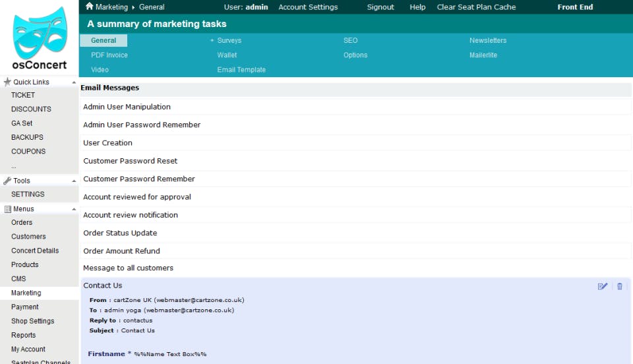
Task: Collapse the Quick Links section
Action: (74, 82)
